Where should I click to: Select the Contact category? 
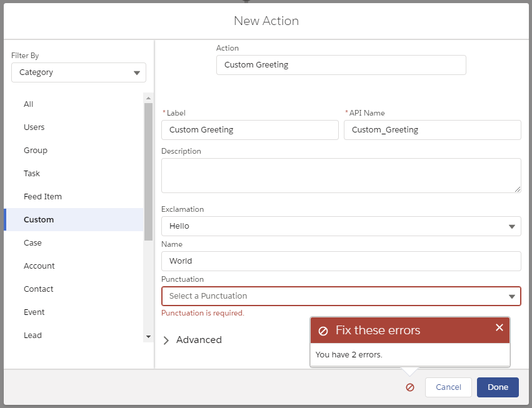pos(74,289)
